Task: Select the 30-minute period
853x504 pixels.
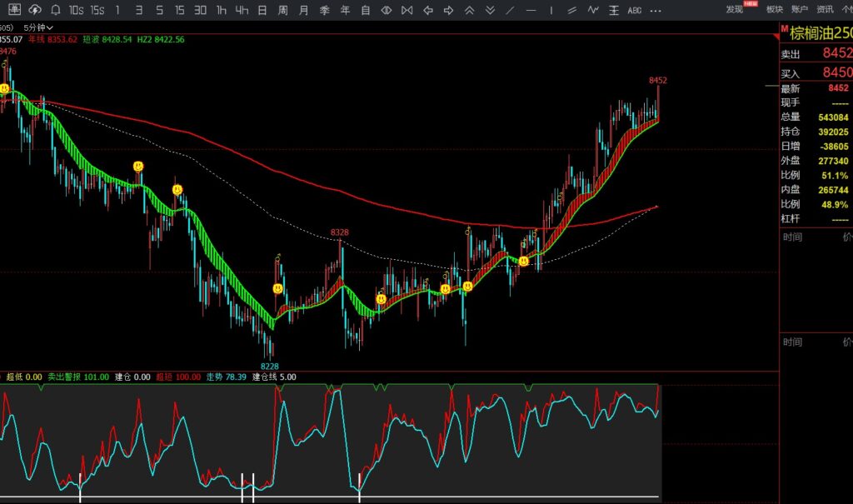Action: click(x=200, y=10)
